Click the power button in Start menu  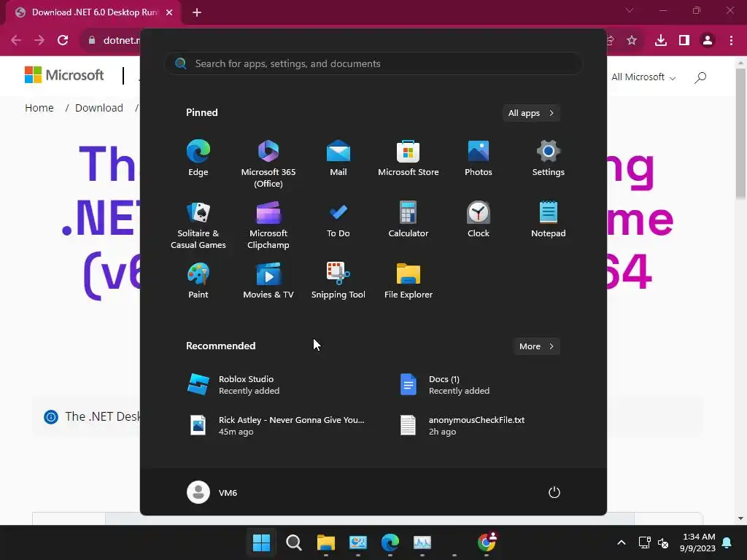[554, 492]
